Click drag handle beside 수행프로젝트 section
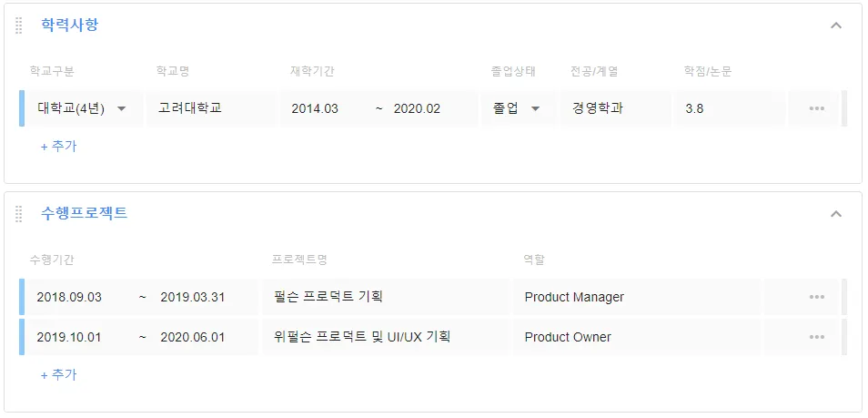 pos(18,214)
